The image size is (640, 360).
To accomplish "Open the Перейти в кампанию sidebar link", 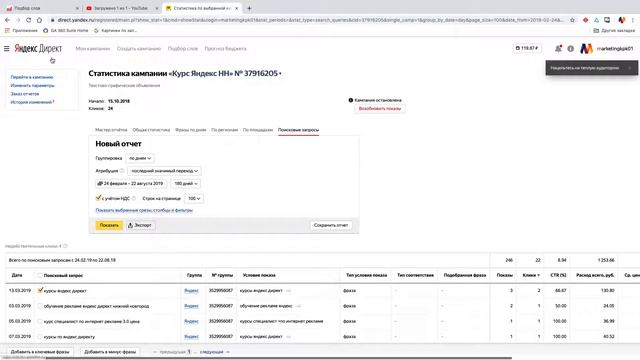I will (x=32, y=77).
